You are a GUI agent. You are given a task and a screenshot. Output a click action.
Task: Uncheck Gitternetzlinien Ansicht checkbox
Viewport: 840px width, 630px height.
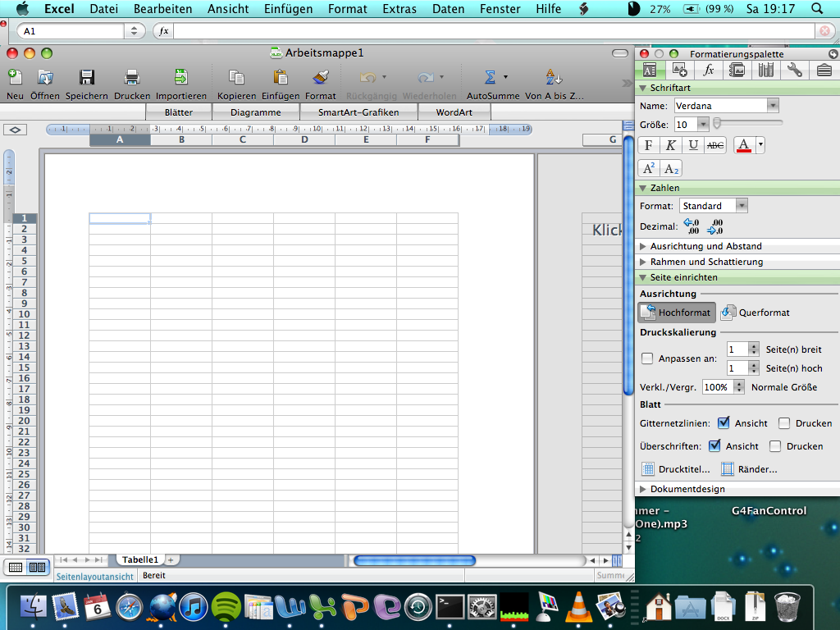724,422
